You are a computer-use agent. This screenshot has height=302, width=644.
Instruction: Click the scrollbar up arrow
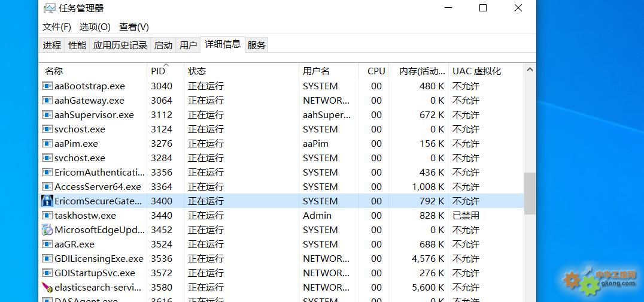[x=530, y=70]
